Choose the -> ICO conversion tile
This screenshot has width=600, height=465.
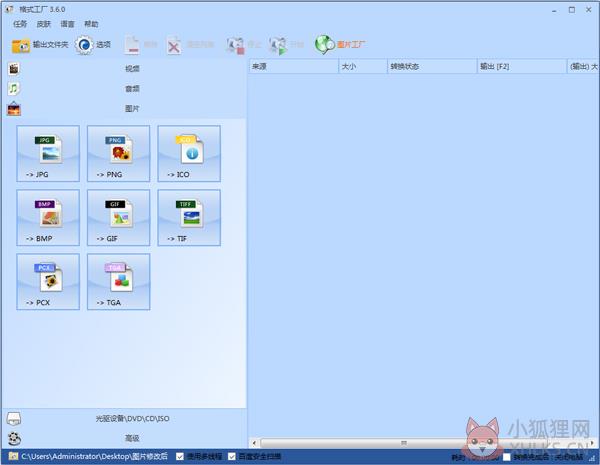[x=189, y=153]
